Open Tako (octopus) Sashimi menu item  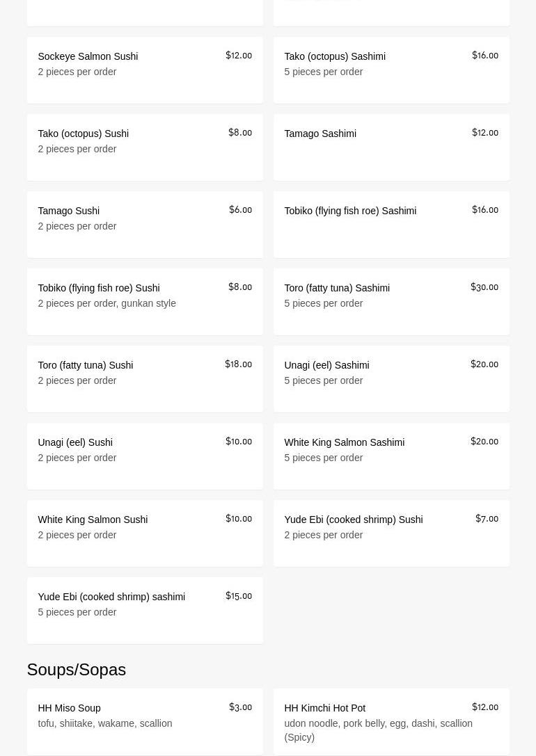[391, 70]
